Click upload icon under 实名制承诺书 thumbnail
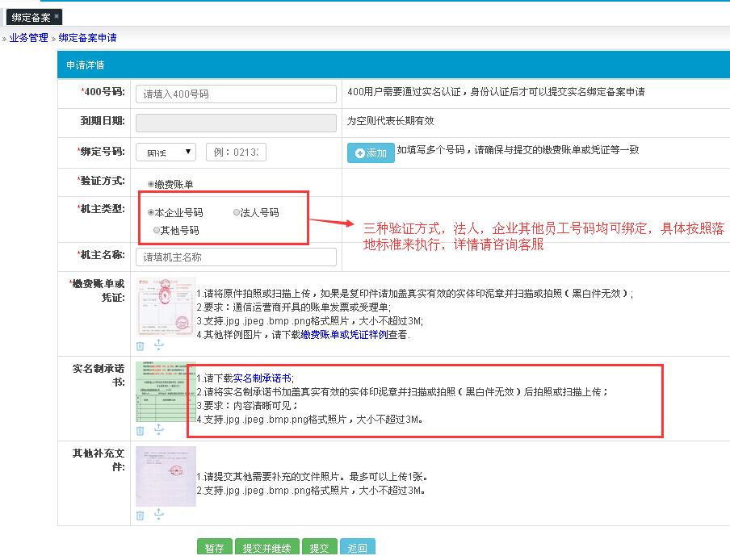This screenshot has width=730, height=560. coord(158,429)
